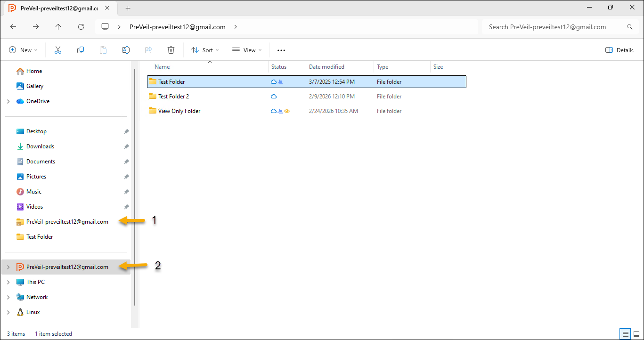Open the View dropdown menu

coord(247,50)
